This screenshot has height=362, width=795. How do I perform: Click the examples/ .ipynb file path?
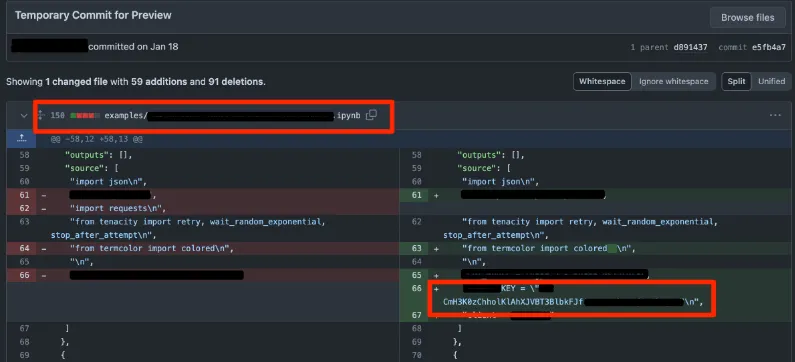tap(233, 116)
